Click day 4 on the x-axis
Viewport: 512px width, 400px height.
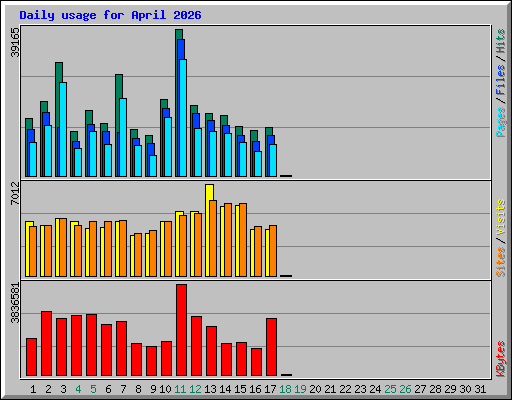pyautogui.click(x=78, y=389)
